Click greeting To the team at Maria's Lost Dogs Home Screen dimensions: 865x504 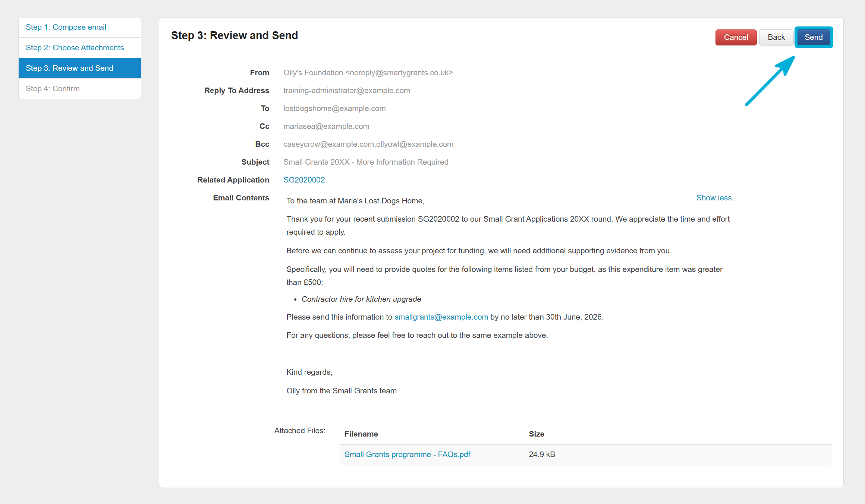(355, 201)
